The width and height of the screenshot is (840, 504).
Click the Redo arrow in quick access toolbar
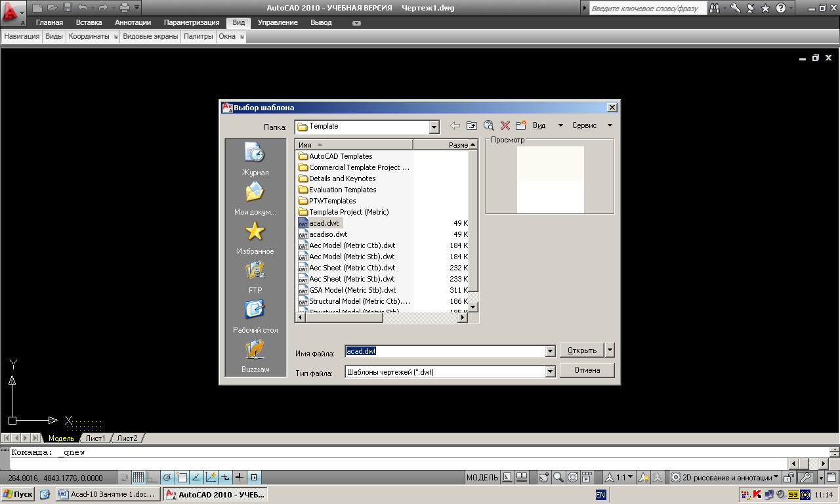point(103,8)
